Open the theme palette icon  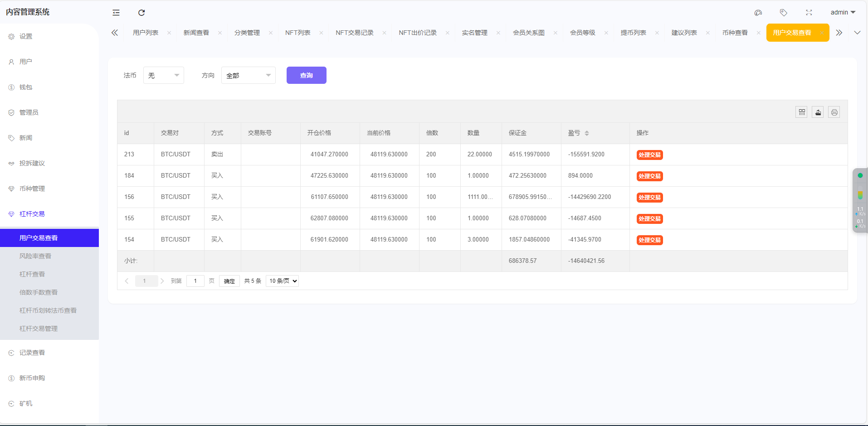758,13
